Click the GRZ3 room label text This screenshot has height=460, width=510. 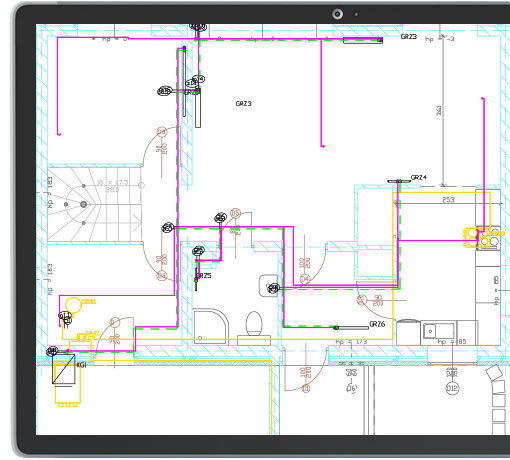click(244, 104)
